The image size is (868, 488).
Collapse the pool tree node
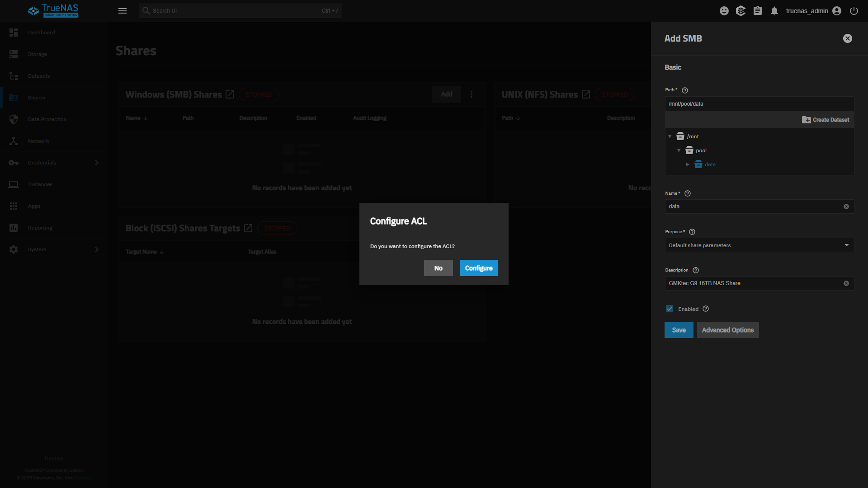point(679,150)
